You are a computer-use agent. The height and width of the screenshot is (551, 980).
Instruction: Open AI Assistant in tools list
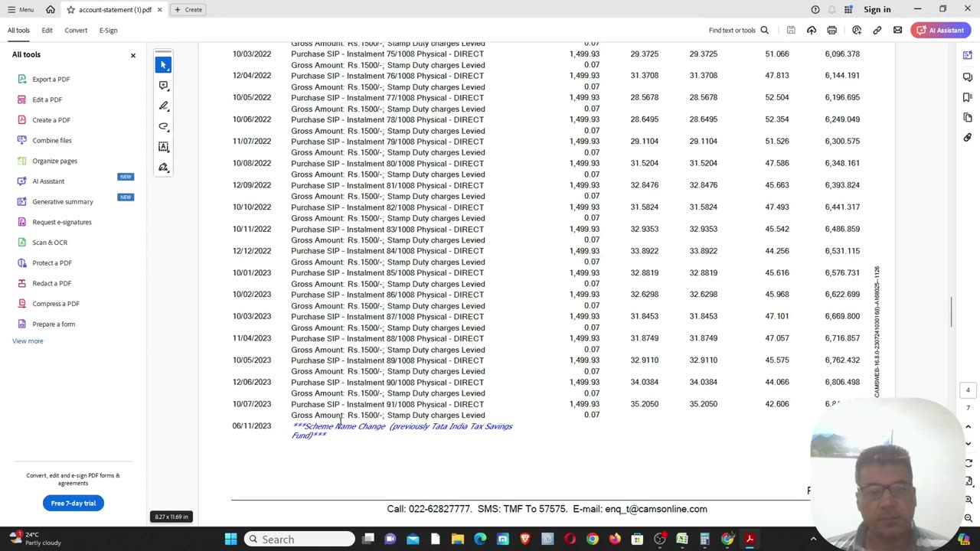click(48, 181)
